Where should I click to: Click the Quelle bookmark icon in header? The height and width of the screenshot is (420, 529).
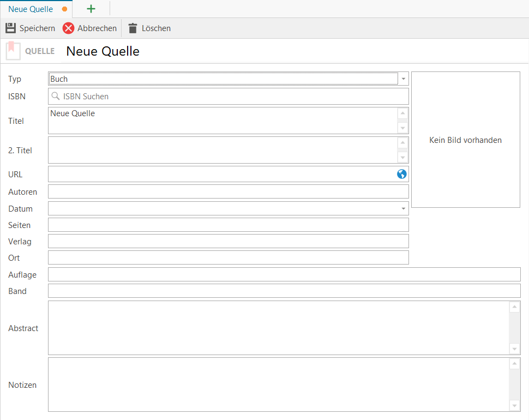point(13,51)
